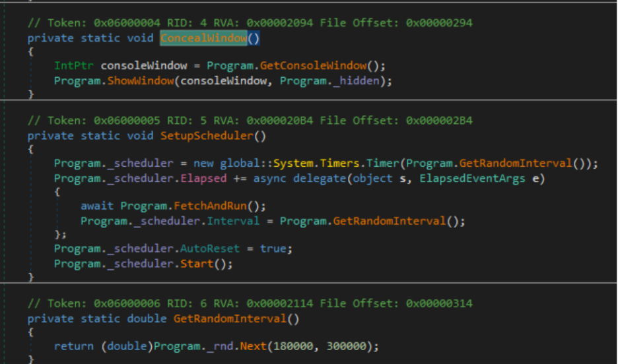Click the double return type of GetRandomInterval
618x364 pixels.
[x=147, y=318]
